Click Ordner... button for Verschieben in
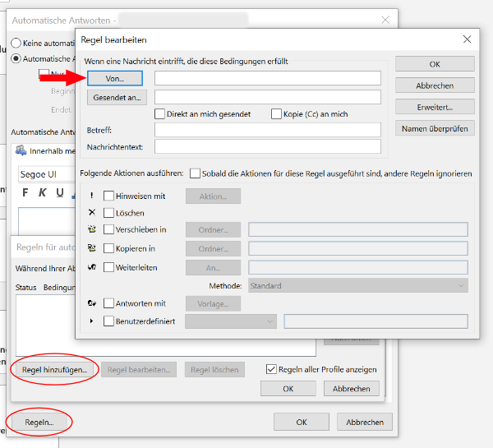 [x=213, y=230]
